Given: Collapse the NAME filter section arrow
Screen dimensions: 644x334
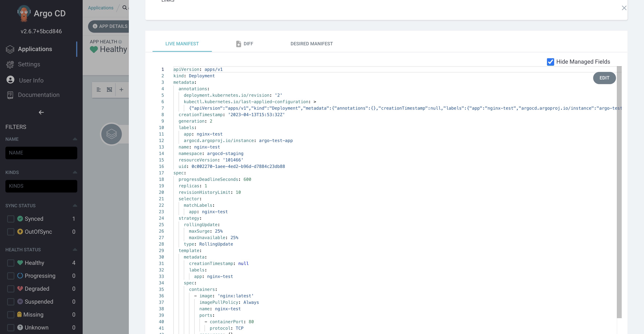Looking at the screenshot, I should (x=75, y=139).
